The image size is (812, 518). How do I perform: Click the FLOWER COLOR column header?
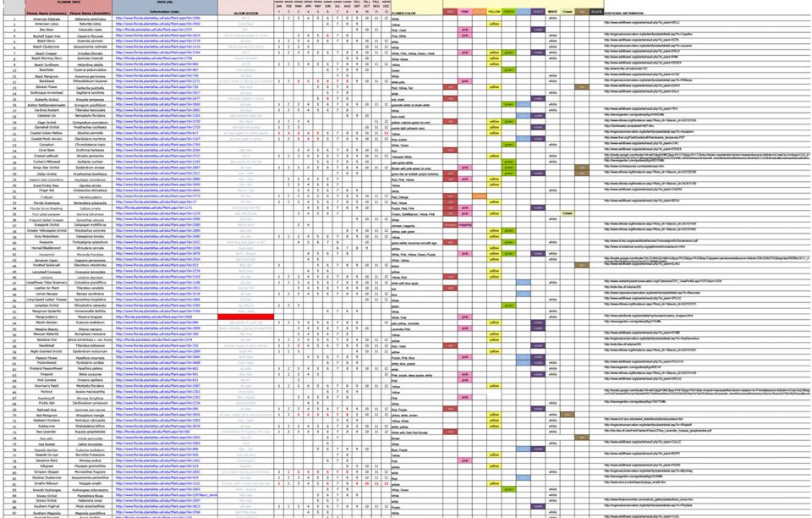point(403,13)
